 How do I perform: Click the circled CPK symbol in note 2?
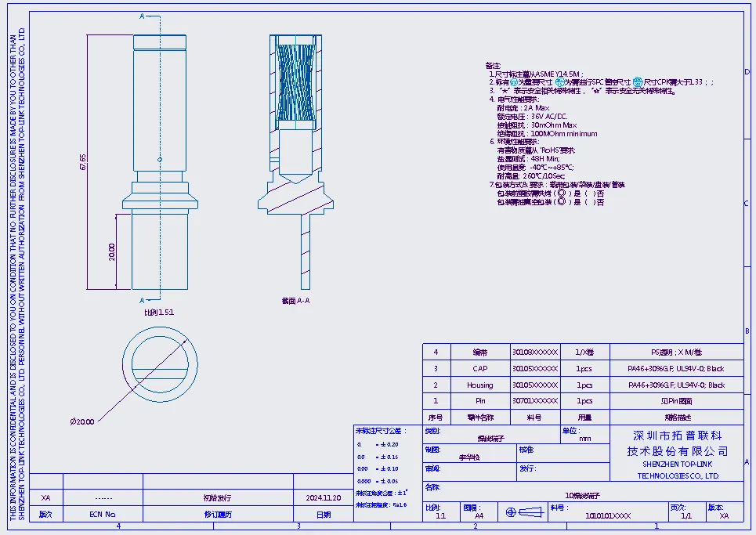pyautogui.click(x=638, y=81)
